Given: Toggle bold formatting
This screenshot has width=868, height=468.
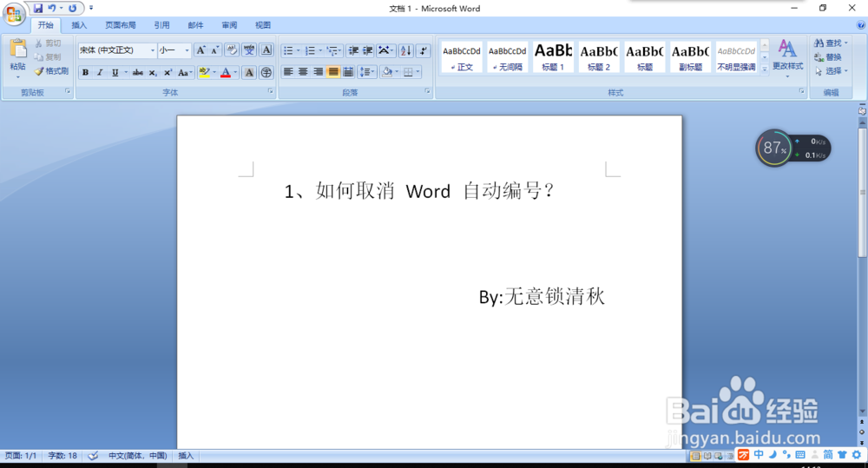Looking at the screenshot, I should pos(86,73).
